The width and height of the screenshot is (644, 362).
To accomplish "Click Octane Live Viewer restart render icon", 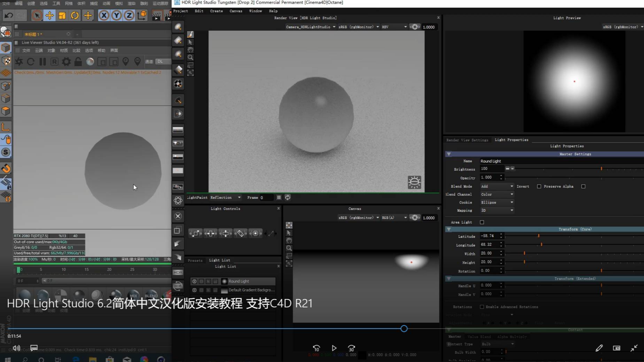I will tap(31, 61).
